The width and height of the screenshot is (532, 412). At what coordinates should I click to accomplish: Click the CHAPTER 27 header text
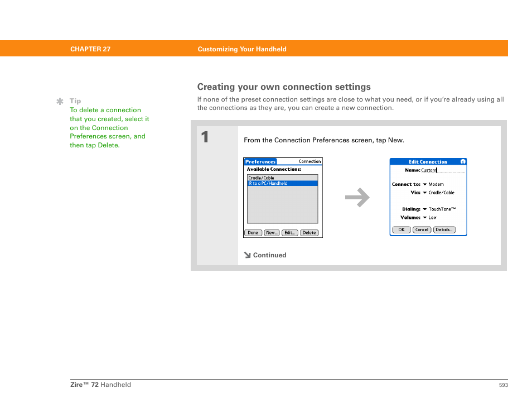(x=90, y=49)
